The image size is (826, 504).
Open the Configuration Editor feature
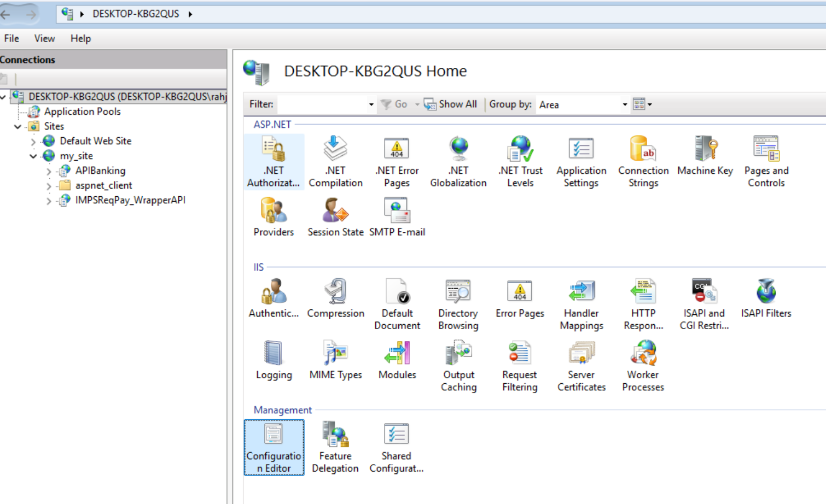click(x=274, y=447)
